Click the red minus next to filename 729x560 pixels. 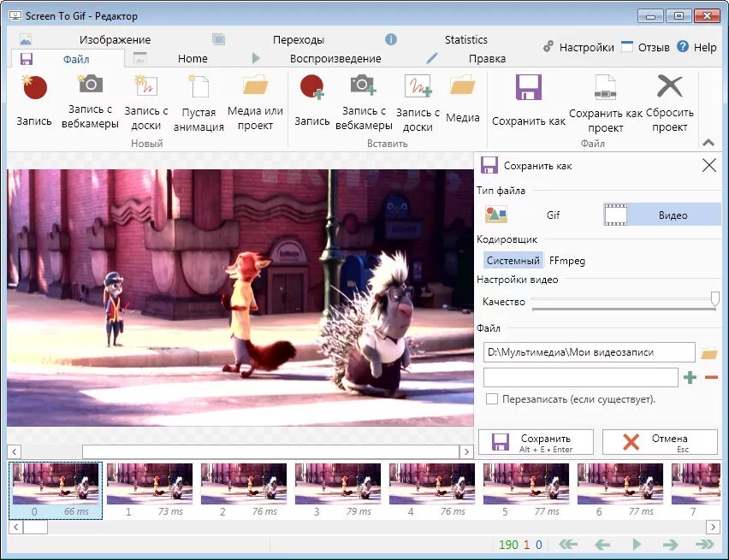[711, 377]
